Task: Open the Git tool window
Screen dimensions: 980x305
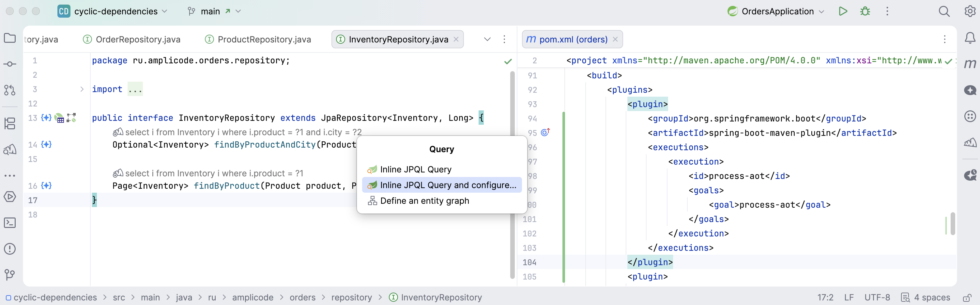Action: point(10,275)
